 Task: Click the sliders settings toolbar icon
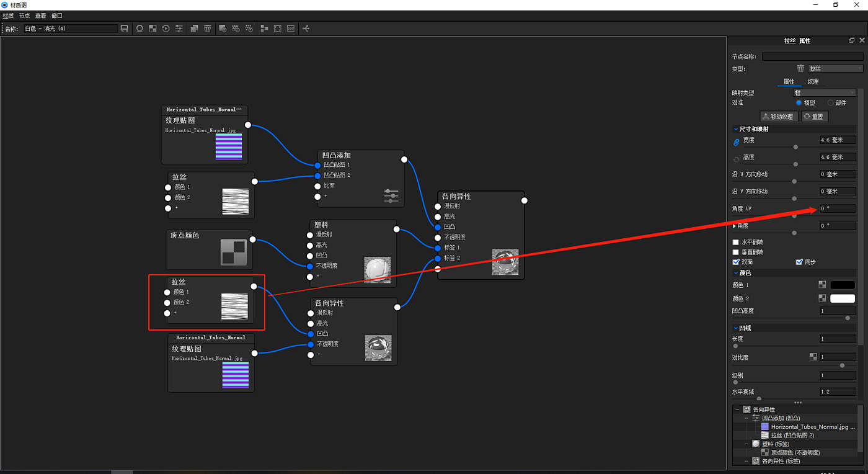(x=179, y=29)
